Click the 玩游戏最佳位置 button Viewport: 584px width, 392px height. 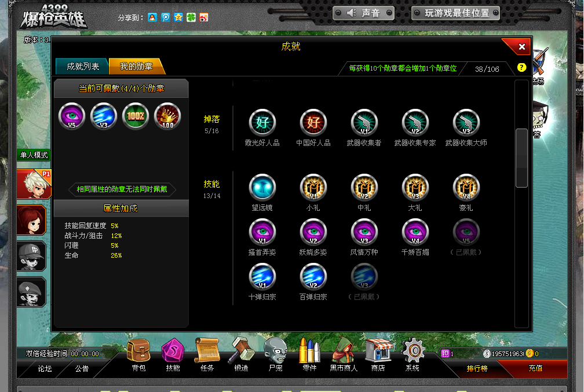pos(456,13)
